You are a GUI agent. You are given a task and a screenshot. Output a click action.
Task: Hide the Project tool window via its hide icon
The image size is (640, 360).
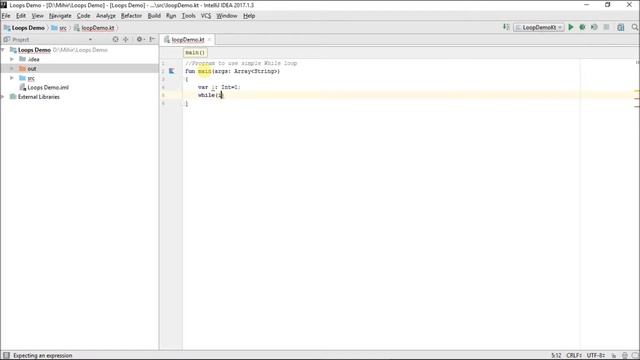(152, 39)
